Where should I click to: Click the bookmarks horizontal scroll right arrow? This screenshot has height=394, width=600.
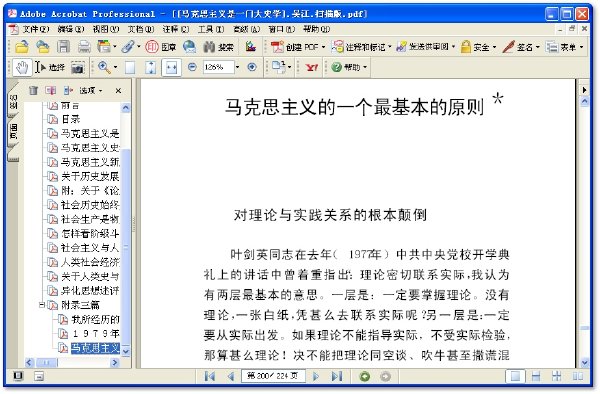tap(114, 362)
